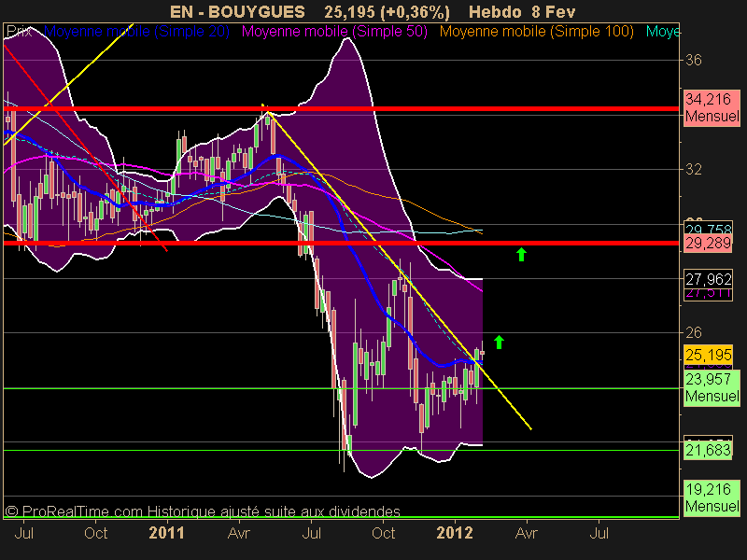Select 'Moyenne mobile (Simple 100)' legend entry
This screenshot has width=747, height=560.
pyautogui.click(x=537, y=32)
